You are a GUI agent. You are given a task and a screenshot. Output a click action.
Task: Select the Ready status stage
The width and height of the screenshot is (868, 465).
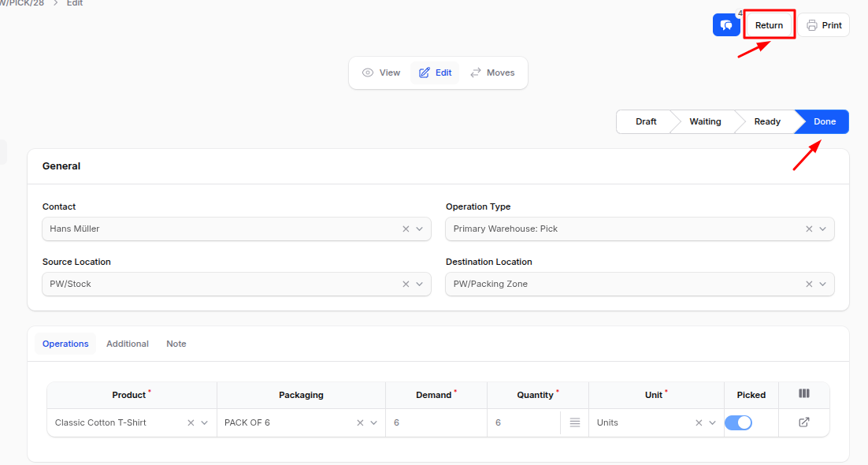tap(766, 121)
